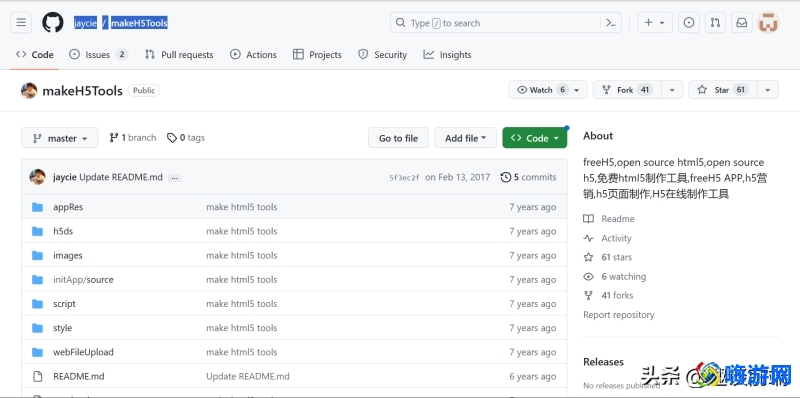Click the Watch button

pos(548,90)
